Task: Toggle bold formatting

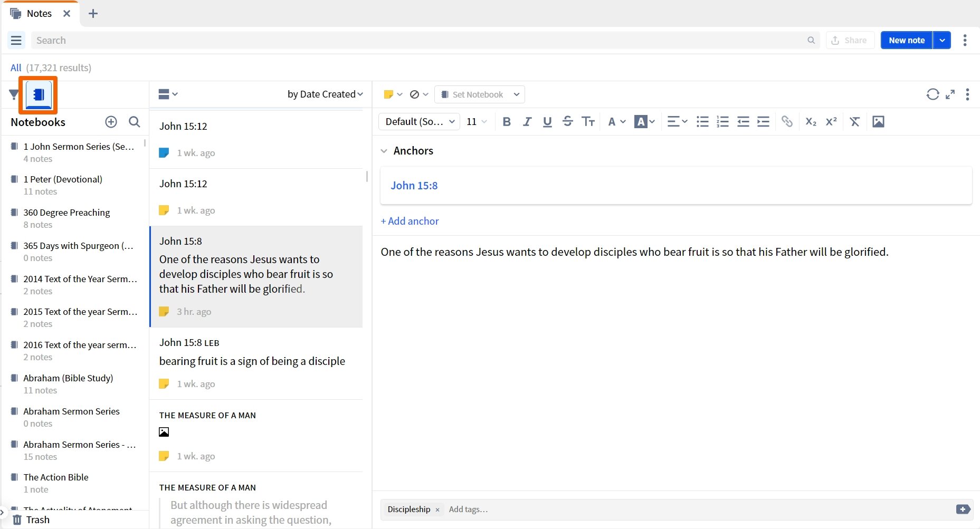Action: pos(507,122)
